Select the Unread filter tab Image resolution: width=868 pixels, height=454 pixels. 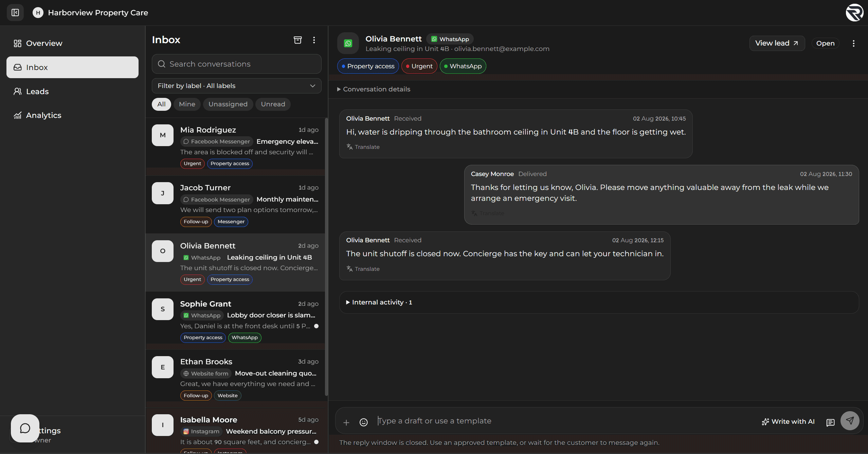pyautogui.click(x=273, y=104)
